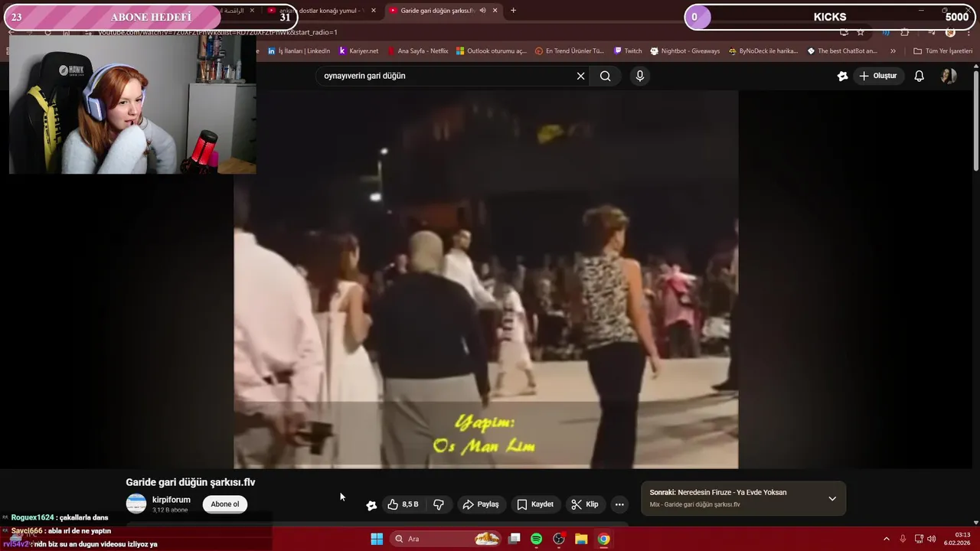The image size is (980, 551).
Task: Open The best ChatBot bookmark
Action: [x=842, y=51]
